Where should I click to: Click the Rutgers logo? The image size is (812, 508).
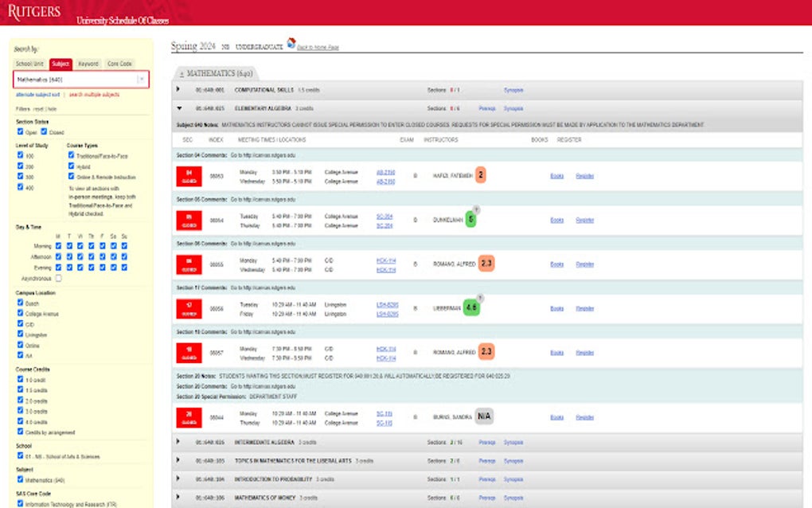(x=36, y=11)
